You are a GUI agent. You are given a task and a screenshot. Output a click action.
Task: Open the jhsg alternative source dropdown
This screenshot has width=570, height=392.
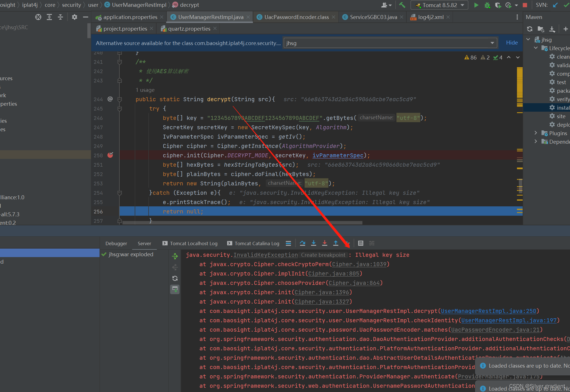coord(390,43)
